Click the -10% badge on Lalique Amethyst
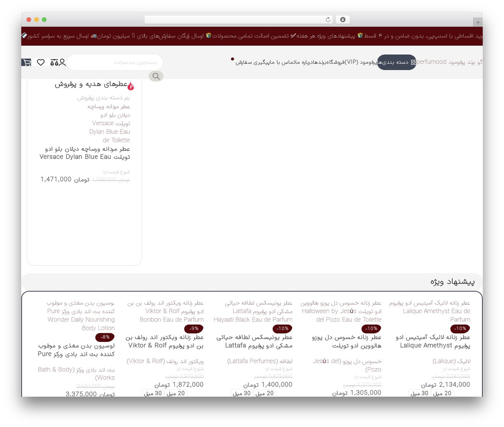 (x=460, y=329)
